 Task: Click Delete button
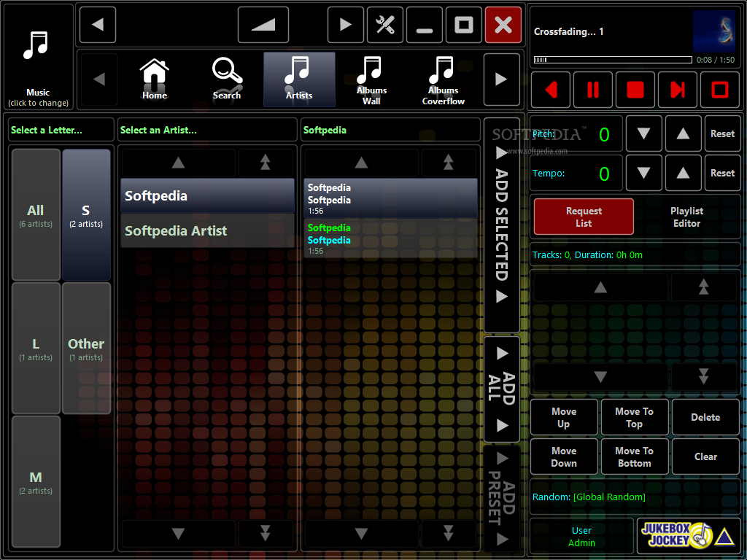(705, 417)
